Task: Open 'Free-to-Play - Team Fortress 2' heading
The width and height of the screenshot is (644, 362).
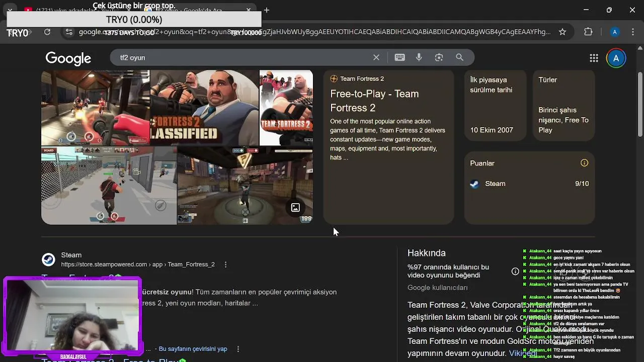Action: pos(374,101)
